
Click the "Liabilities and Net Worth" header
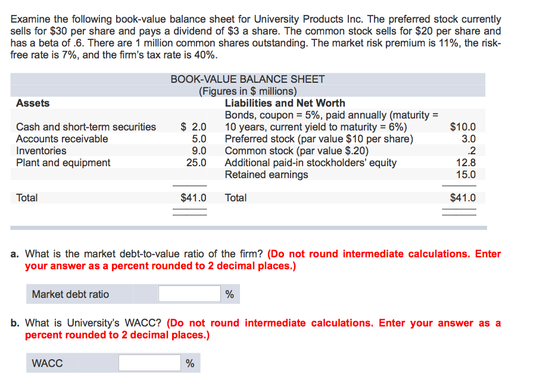click(285, 103)
